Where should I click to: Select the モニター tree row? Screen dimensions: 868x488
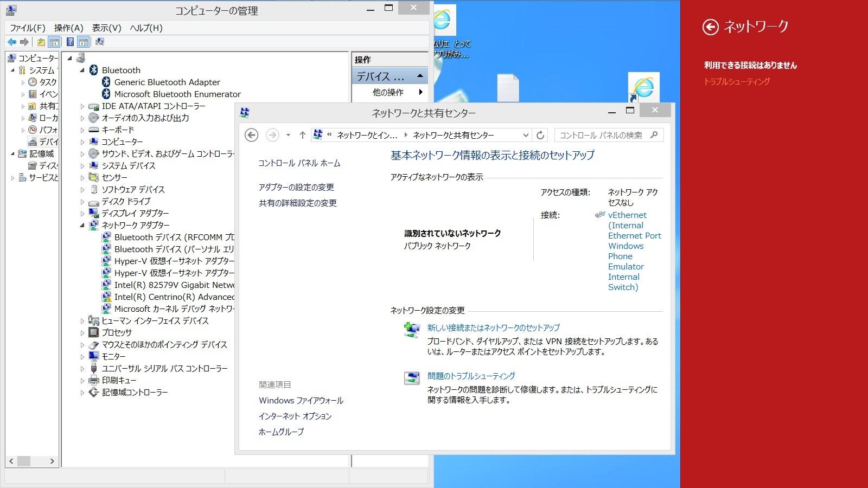point(113,356)
